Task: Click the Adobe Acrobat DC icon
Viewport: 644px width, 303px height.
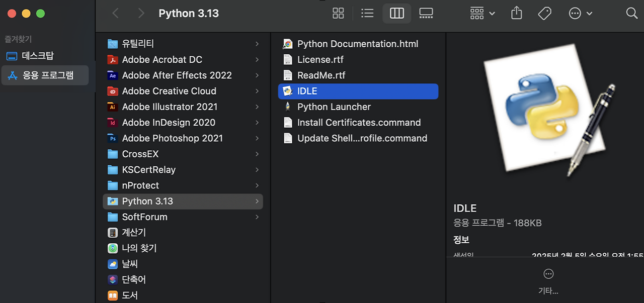Action: pos(113,60)
